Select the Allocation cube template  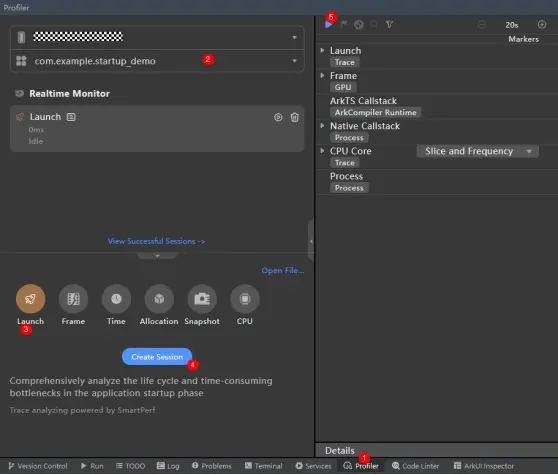[x=159, y=299]
